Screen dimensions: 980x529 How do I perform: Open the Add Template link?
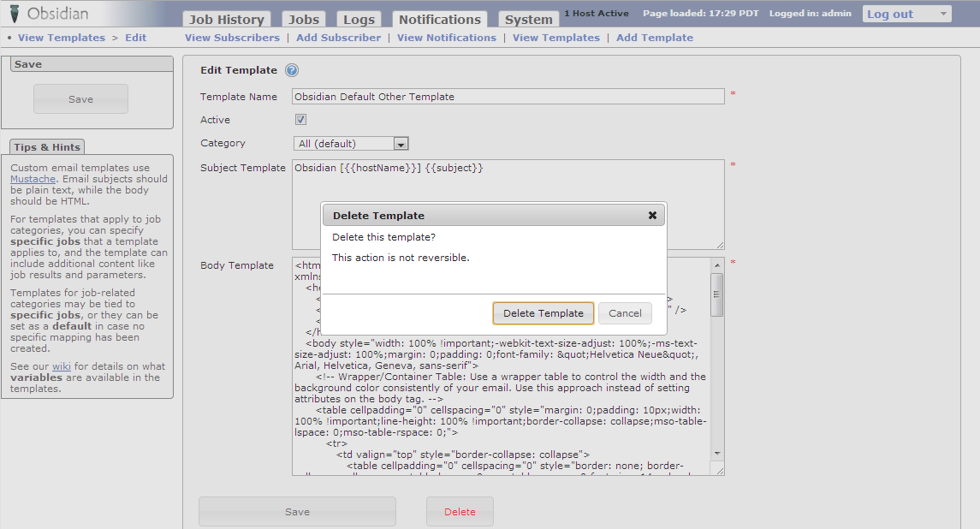pos(655,38)
